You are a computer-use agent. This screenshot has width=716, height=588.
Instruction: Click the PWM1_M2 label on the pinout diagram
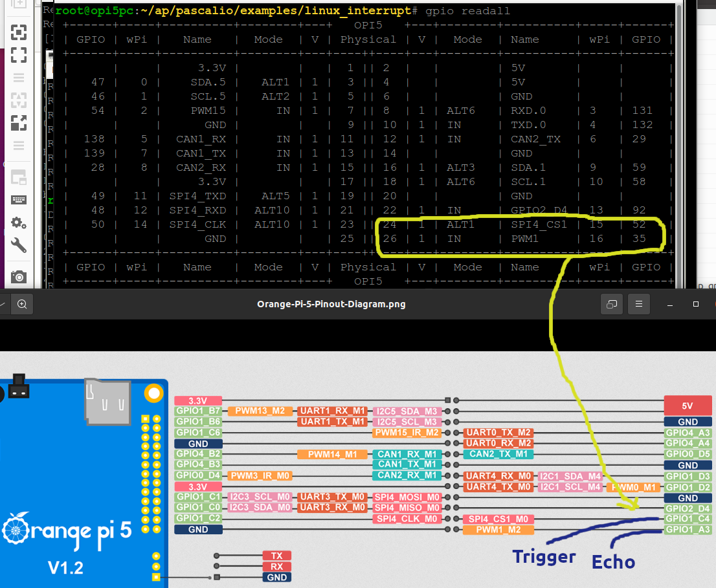pos(498,530)
